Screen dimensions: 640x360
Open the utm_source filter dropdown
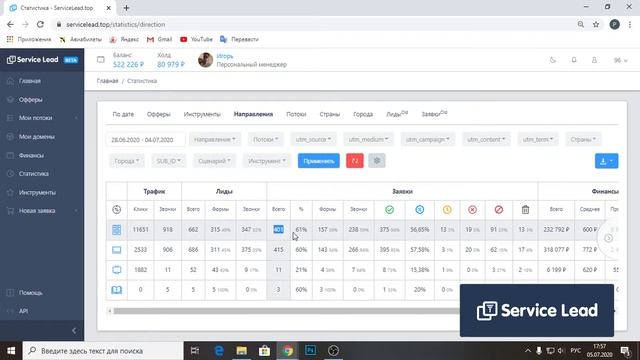313,140
